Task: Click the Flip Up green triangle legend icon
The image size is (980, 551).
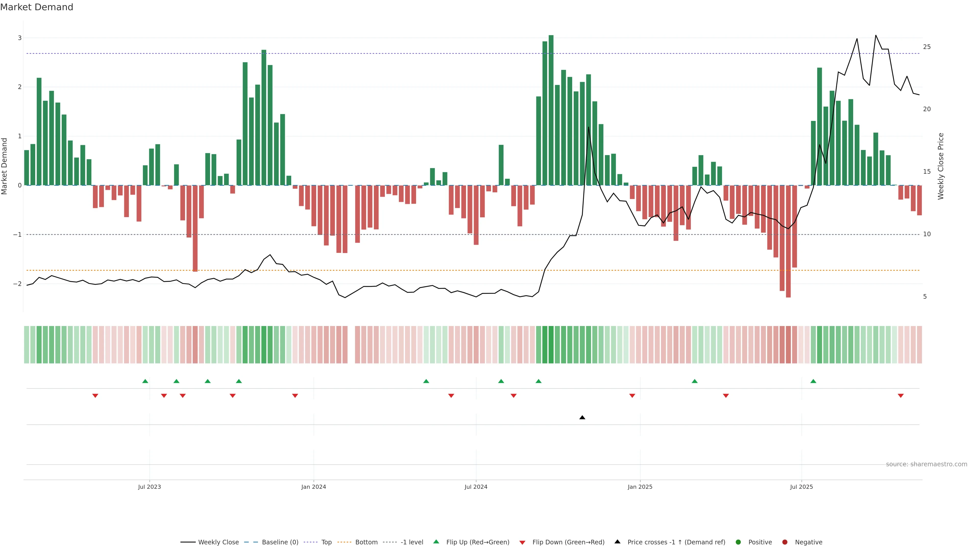Action: pyautogui.click(x=436, y=542)
